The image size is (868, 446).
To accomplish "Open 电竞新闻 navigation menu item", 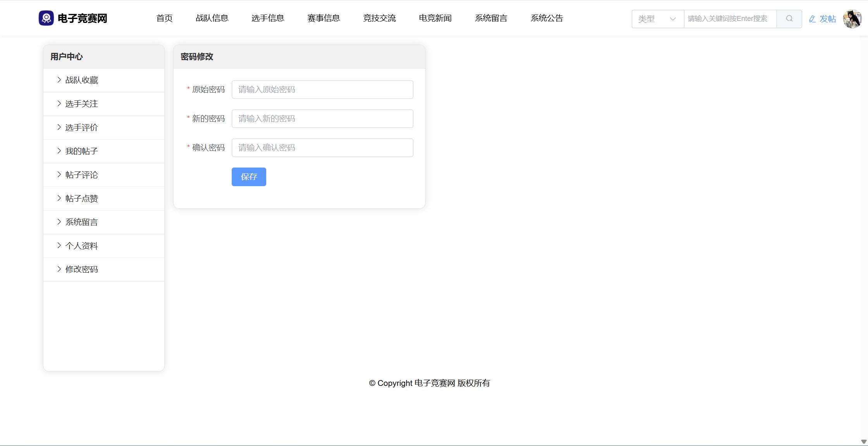I will pos(435,18).
